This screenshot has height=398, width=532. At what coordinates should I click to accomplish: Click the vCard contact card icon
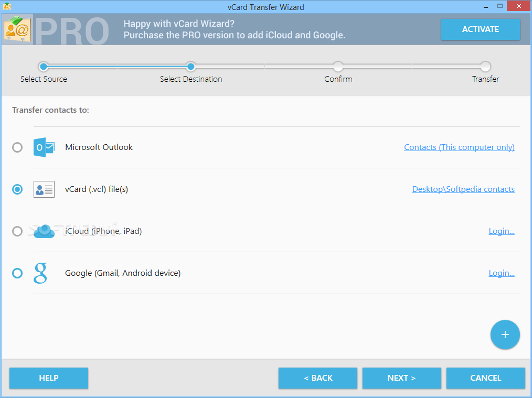44,189
